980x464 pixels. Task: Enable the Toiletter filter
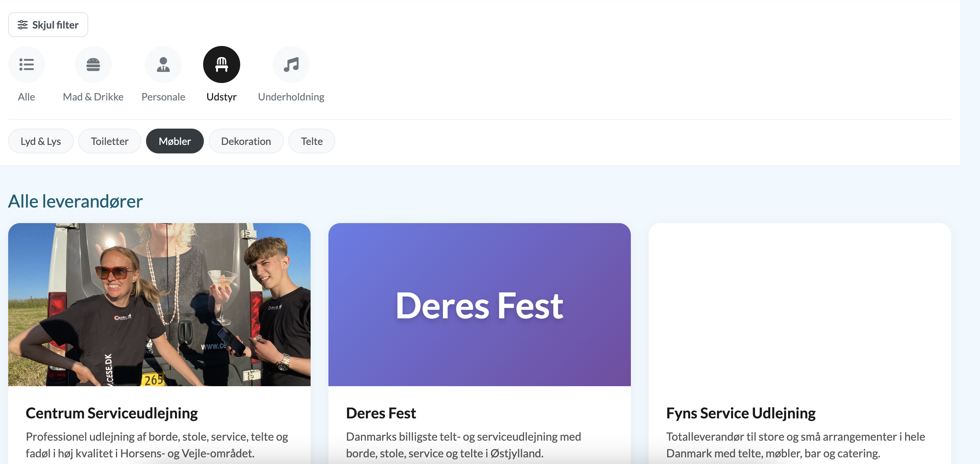click(110, 141)
